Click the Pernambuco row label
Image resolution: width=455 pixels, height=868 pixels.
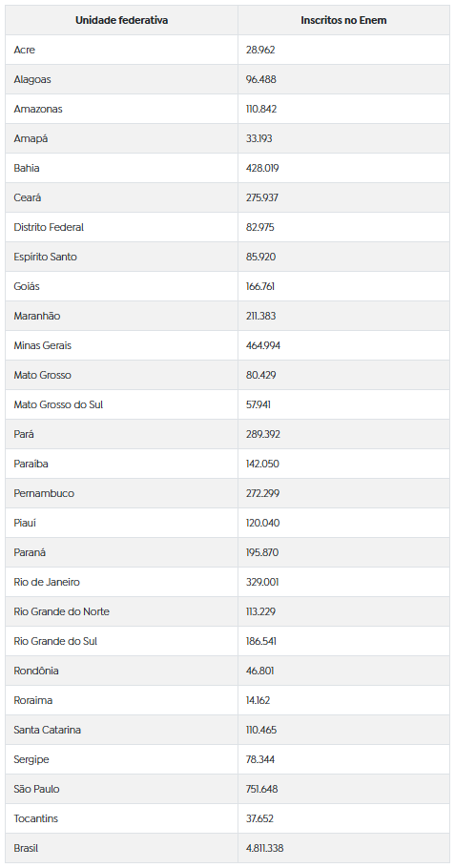pyautogui.click(x=44, y=493)
